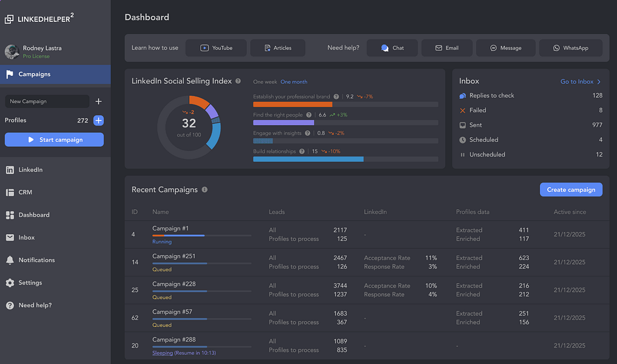617x364 pixels.
Task: Click the Pro License label
Action: pyautogui.click(x=36, y=56)
